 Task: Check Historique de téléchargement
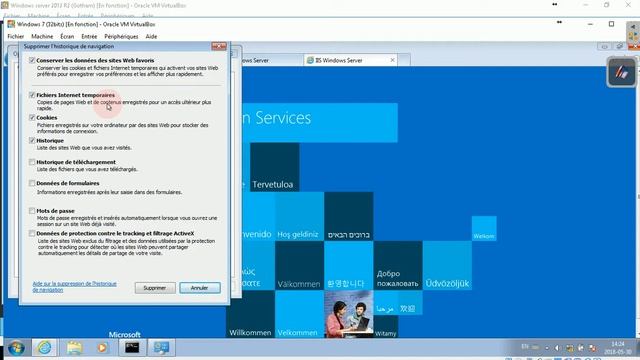tap(32, 162)
